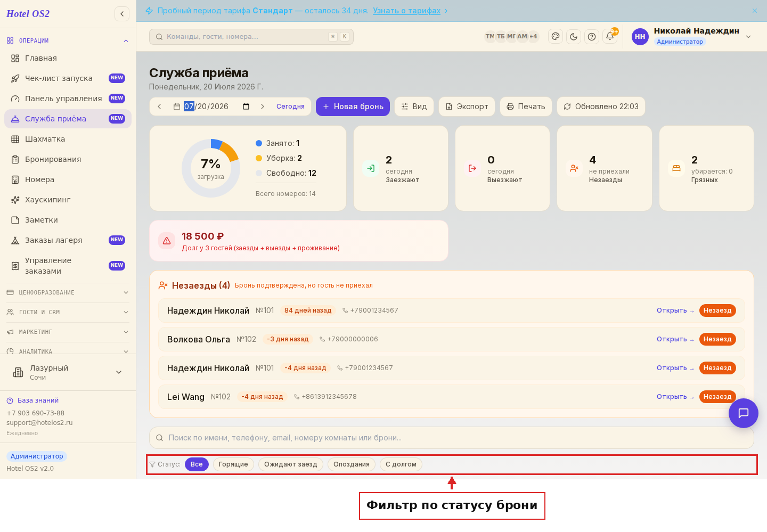This screenshot has height=532, width=767.
Task: Click phone +79000000006
Action: click(349, 339)
